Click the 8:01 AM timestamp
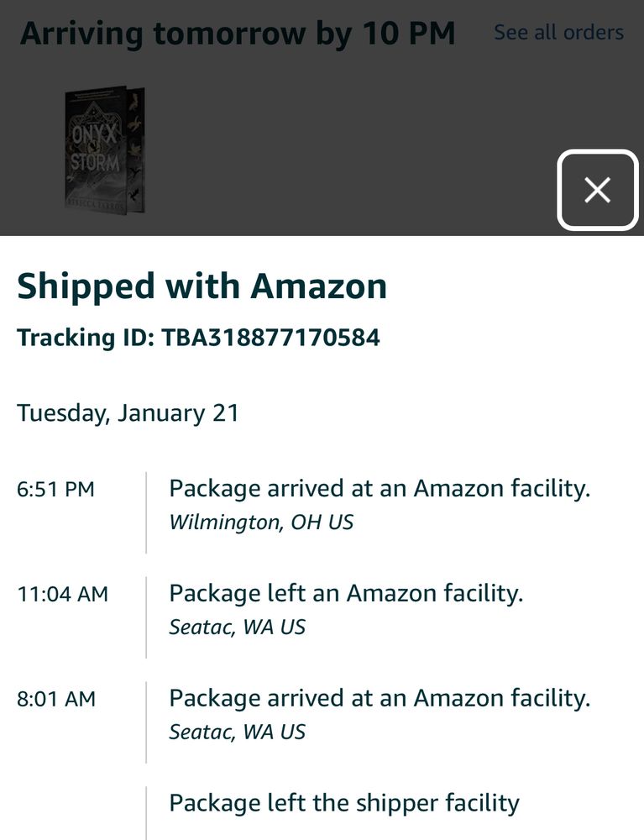 pyautogui.click(x=55, y=699)
